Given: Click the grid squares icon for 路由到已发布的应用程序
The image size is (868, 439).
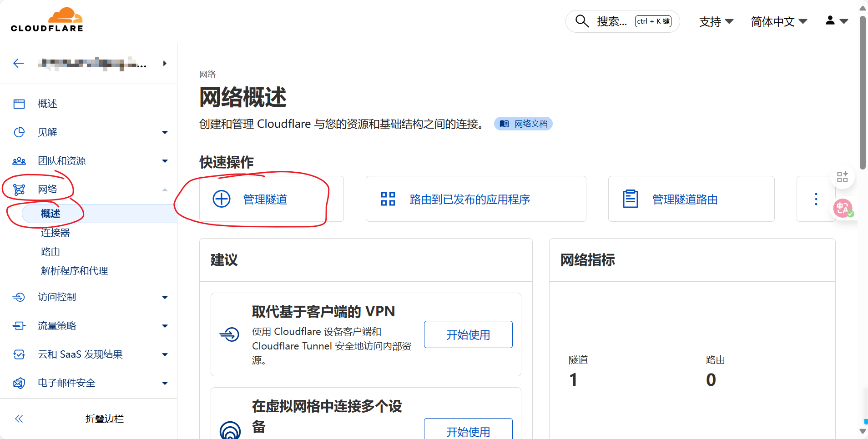Looking at the screenshot, I should (388, 199).
